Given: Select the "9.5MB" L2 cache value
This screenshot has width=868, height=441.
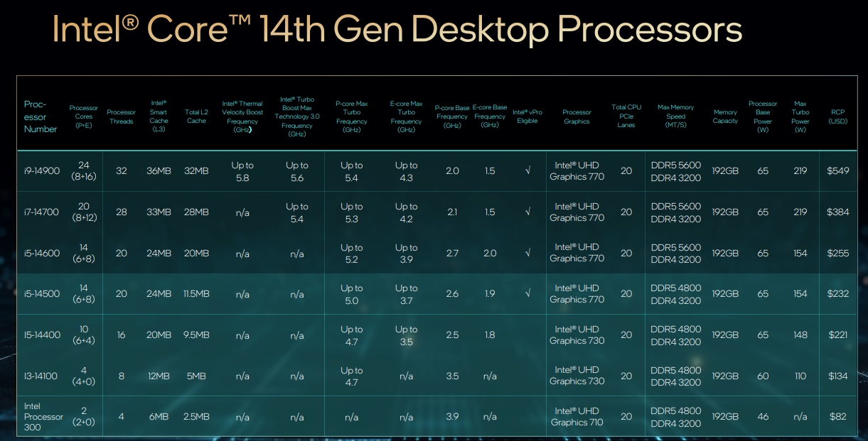Looking at the screenshot, I should pyautogui.click(x=196, y=334).
